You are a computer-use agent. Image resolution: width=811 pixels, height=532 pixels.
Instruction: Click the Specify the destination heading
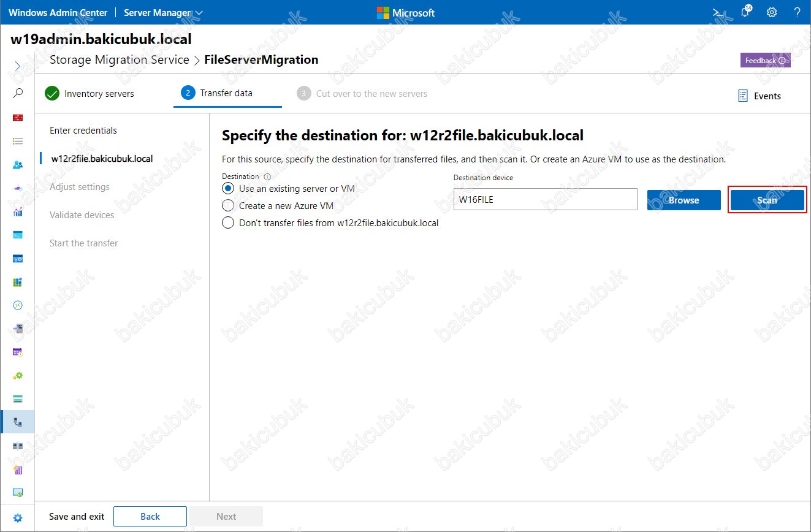403,135
